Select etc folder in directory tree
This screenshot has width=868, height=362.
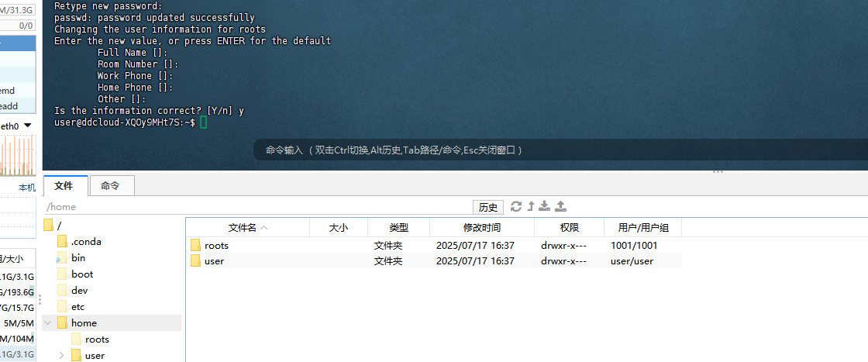(78, 307)
